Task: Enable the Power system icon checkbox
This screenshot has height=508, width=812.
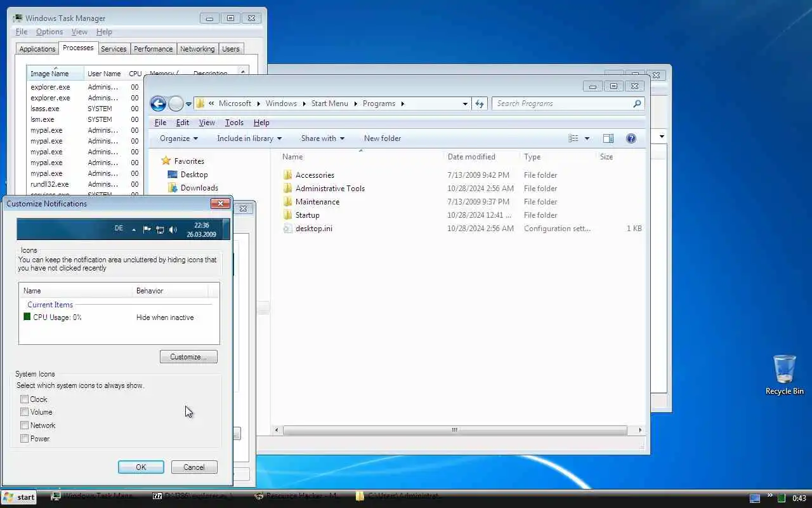Action: click(x=24, y=439)
